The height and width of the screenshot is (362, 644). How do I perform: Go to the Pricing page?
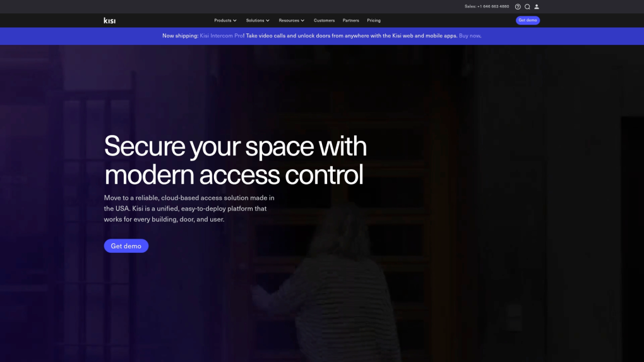point(374,21)
